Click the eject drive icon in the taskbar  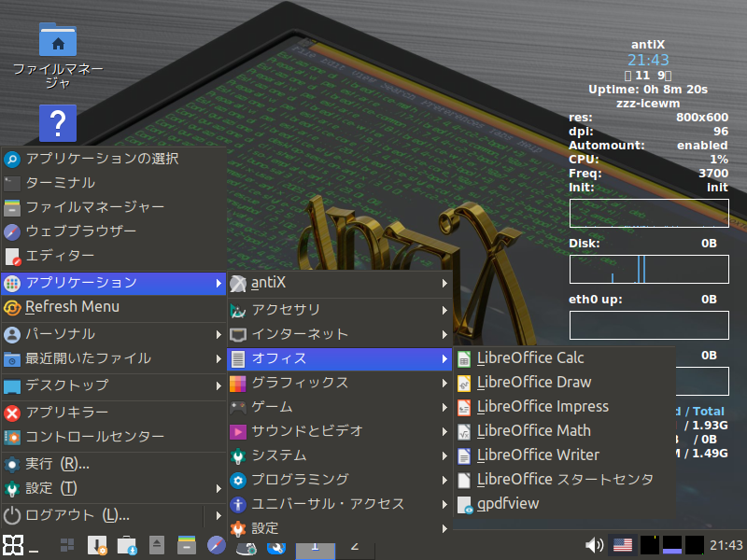157,545
